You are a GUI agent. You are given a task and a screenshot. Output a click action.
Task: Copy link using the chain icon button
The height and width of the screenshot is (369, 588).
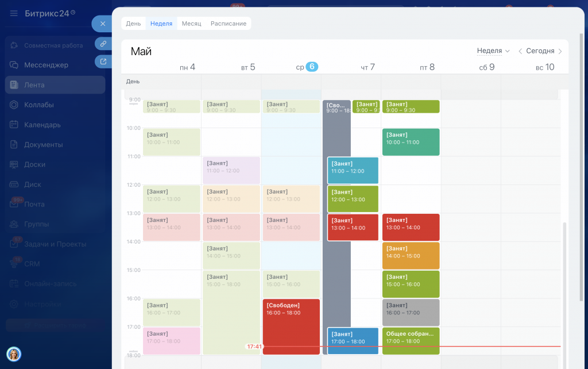point(103,44)
